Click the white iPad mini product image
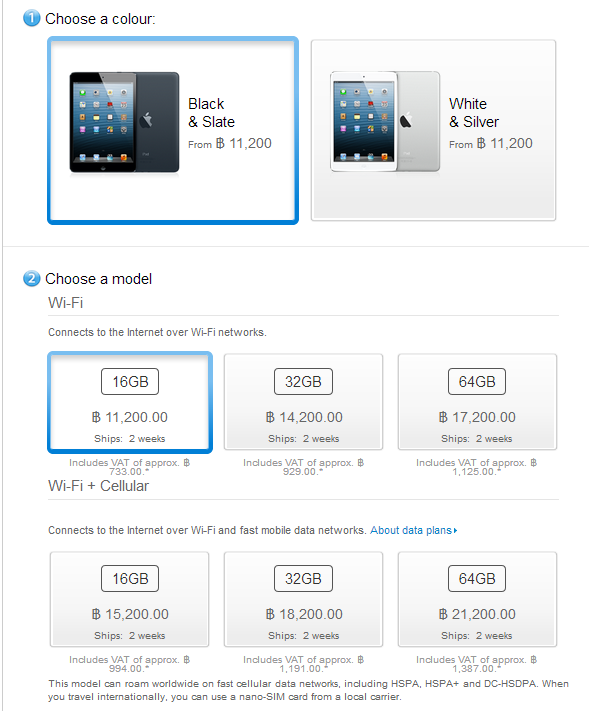This screenshot has height=711, width=589. pos(385,122)
